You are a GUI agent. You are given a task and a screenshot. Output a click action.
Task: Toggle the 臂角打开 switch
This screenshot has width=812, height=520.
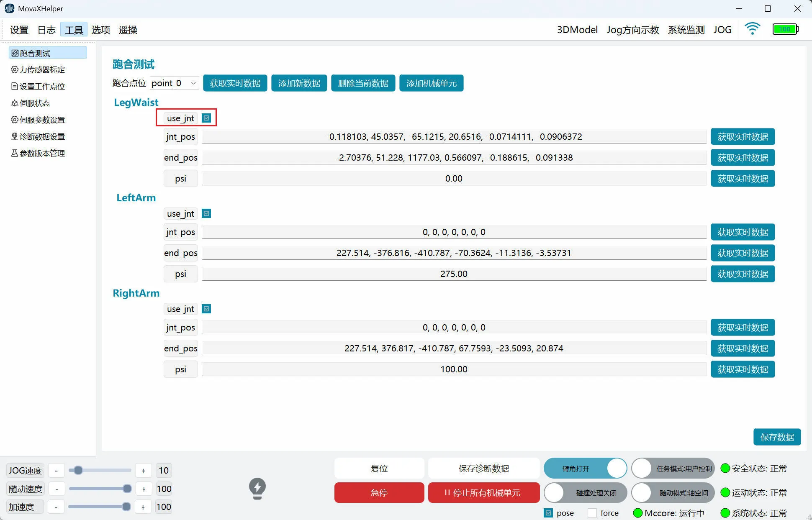(x=585, y=469)
